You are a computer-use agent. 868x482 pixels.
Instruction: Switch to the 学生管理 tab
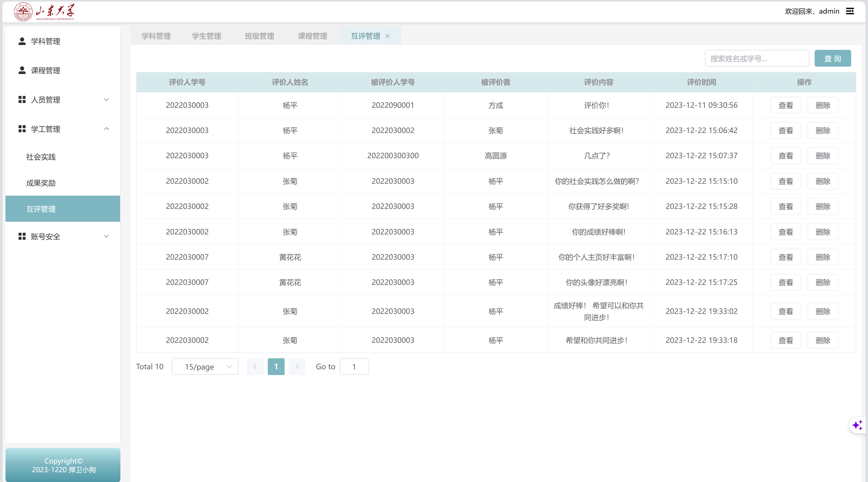coord(207,36)
